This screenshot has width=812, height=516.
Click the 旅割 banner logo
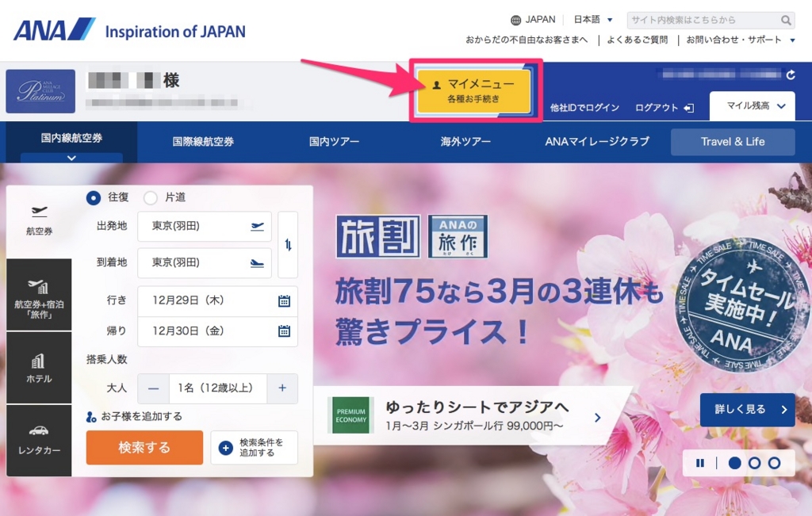pos(378,236)
